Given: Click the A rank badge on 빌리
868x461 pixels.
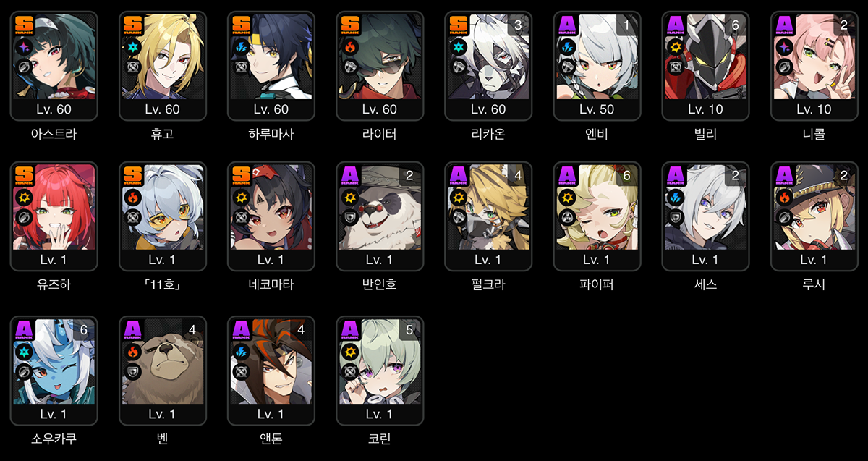Looking at the screenshot, I should 676,25.
